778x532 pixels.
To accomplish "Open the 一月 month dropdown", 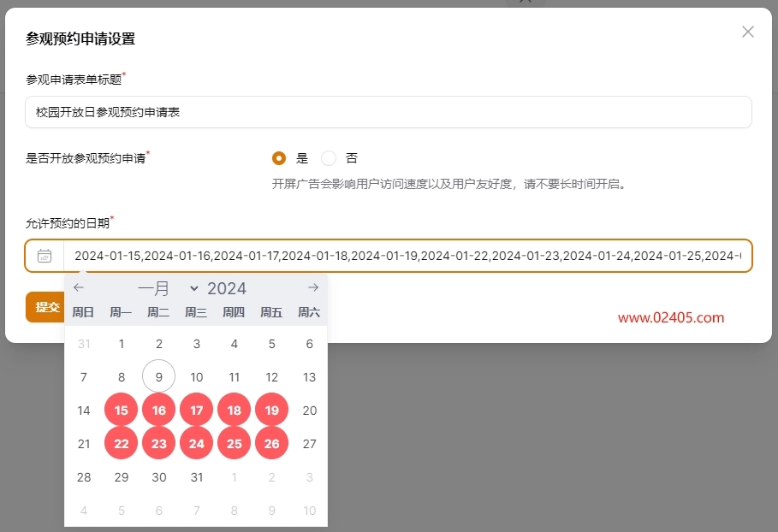I will coord(168,289).
